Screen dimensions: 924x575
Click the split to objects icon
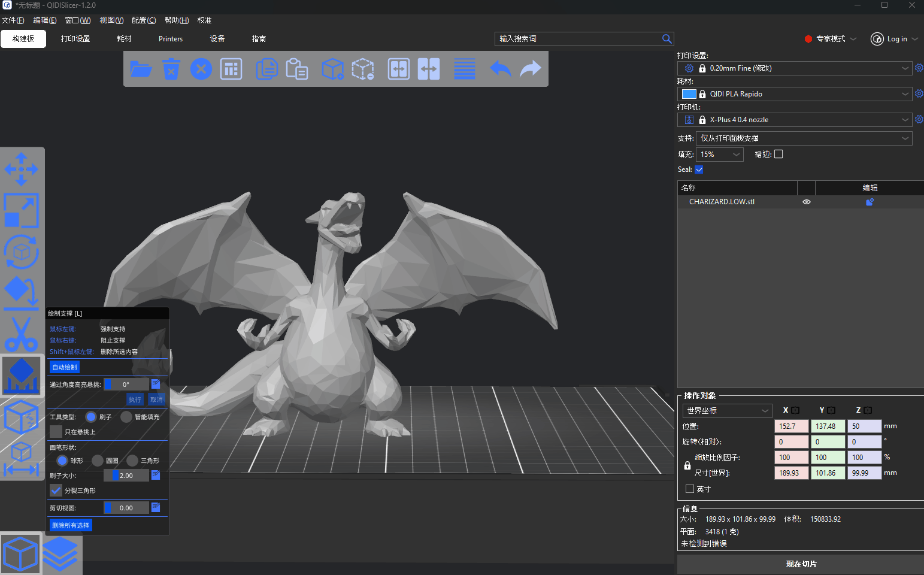(398, 69)
